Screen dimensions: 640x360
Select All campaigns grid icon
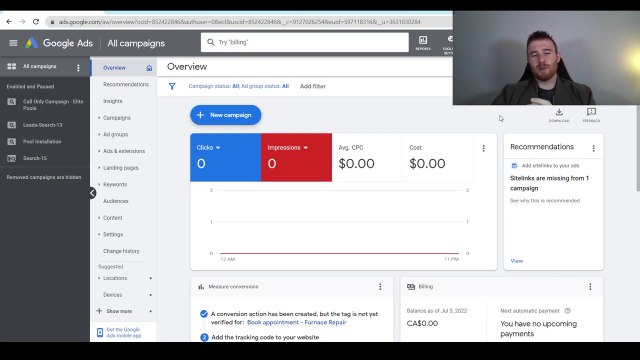[11, 66]
